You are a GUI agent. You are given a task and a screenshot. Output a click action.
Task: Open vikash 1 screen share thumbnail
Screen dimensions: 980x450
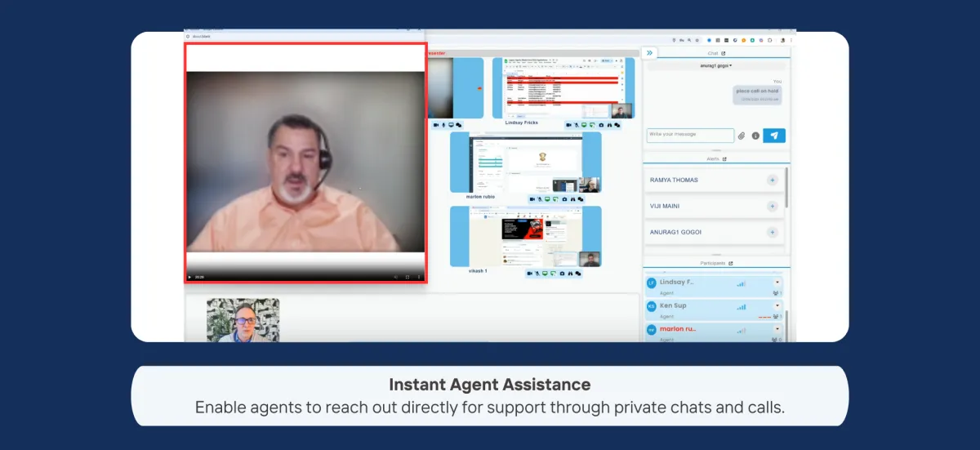point(526,236)
